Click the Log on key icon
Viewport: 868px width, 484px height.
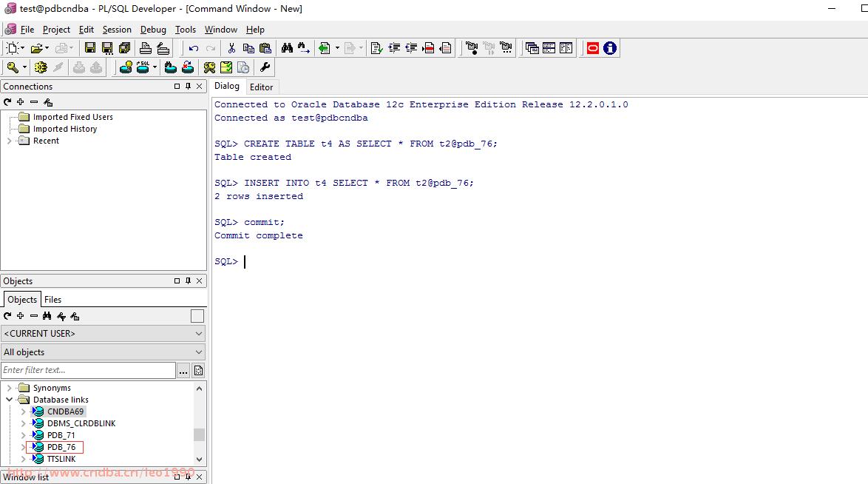click(12, 67)
